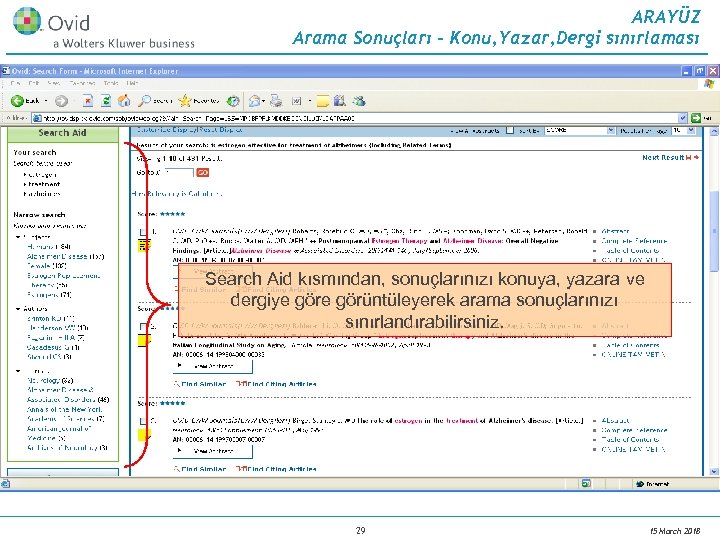The width and height of the screenshot is (720, 540).
Task: Click the Research books toolbar icon
Action: [340, 101]
